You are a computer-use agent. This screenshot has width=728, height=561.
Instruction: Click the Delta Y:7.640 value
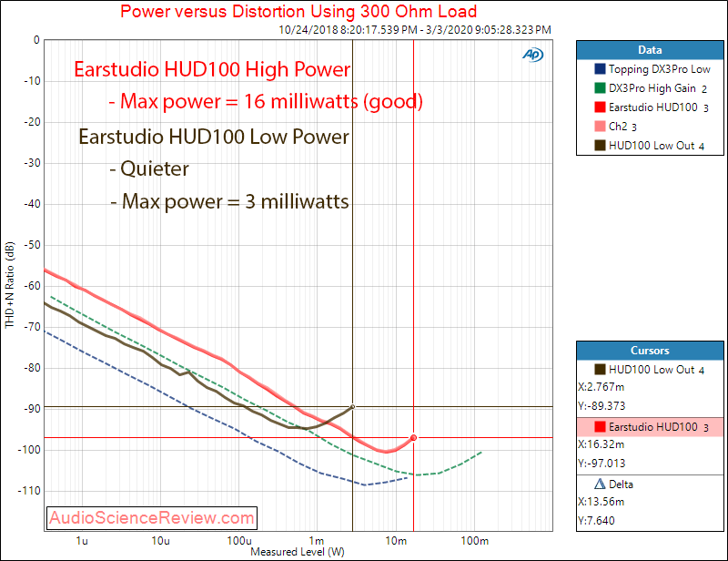(597, 521)
